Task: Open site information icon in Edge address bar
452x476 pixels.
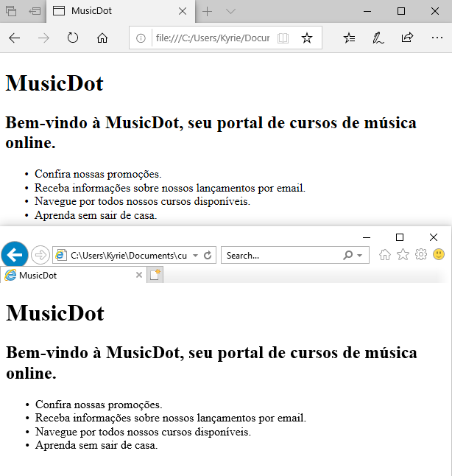Action: pyautogui.click(x=141, y=38)
